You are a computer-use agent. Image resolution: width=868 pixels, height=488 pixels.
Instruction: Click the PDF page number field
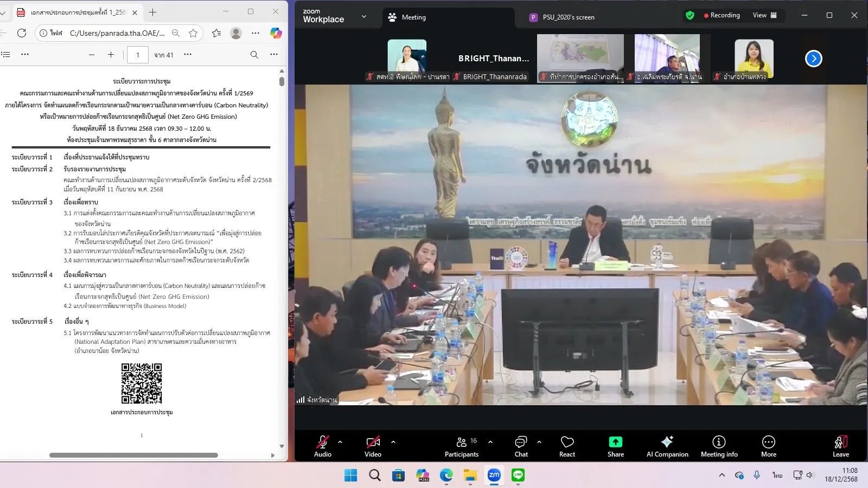point(138,55)
